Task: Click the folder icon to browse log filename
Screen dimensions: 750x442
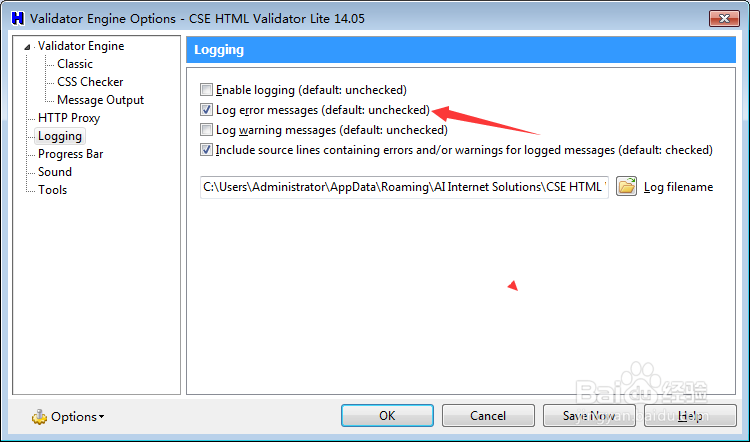Action: click(x=627, y=186)
